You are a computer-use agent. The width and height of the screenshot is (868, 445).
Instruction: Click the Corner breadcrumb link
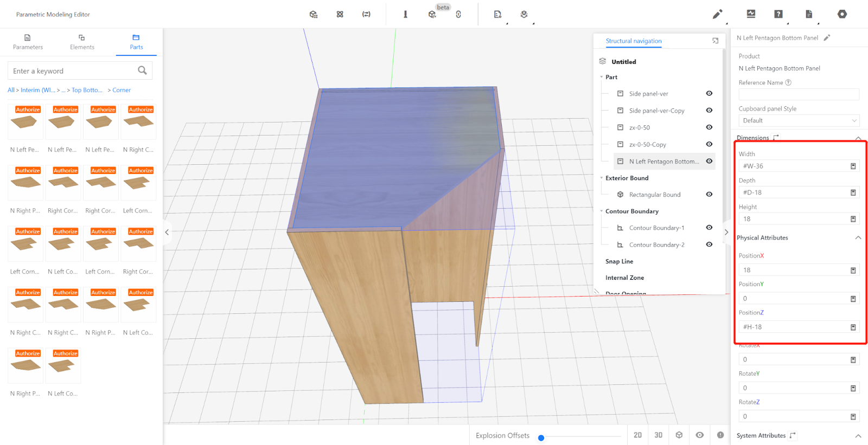[122, 91]
